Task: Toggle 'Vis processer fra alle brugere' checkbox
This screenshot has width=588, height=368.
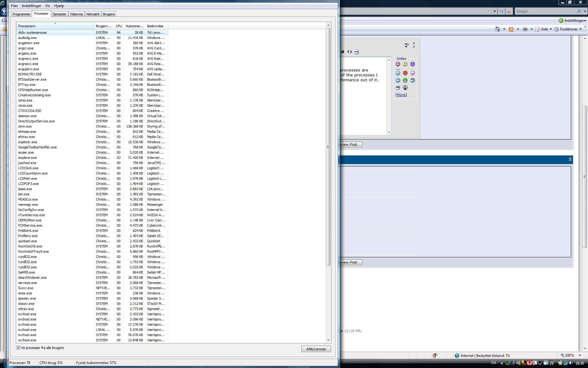Action: pos(18,348)
